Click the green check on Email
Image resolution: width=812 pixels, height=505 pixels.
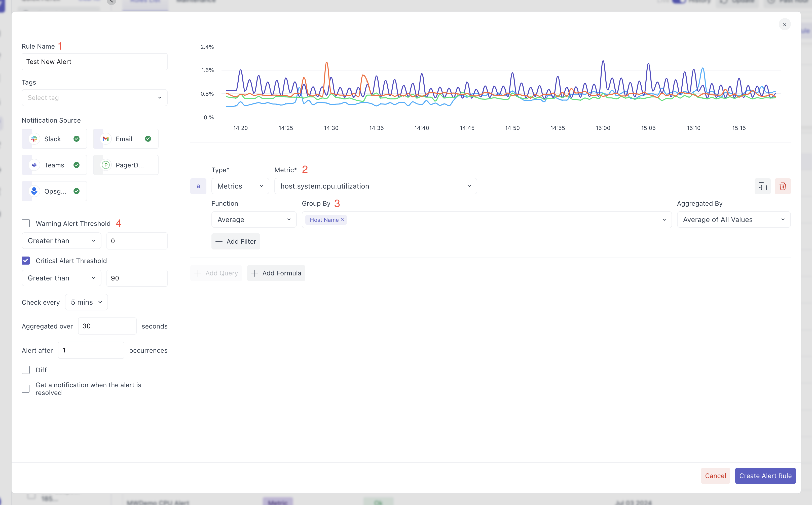point(148,139)
